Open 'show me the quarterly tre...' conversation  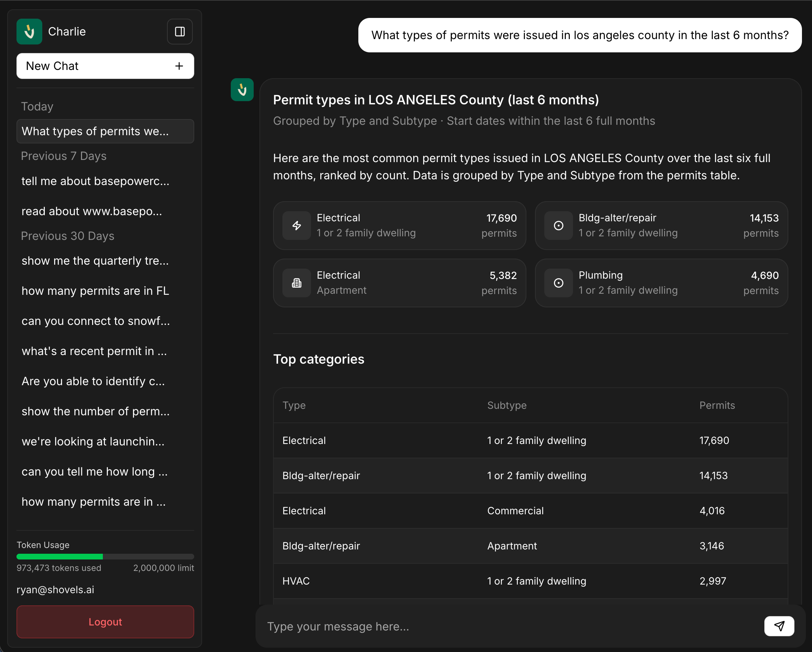(x=95, y=260)
